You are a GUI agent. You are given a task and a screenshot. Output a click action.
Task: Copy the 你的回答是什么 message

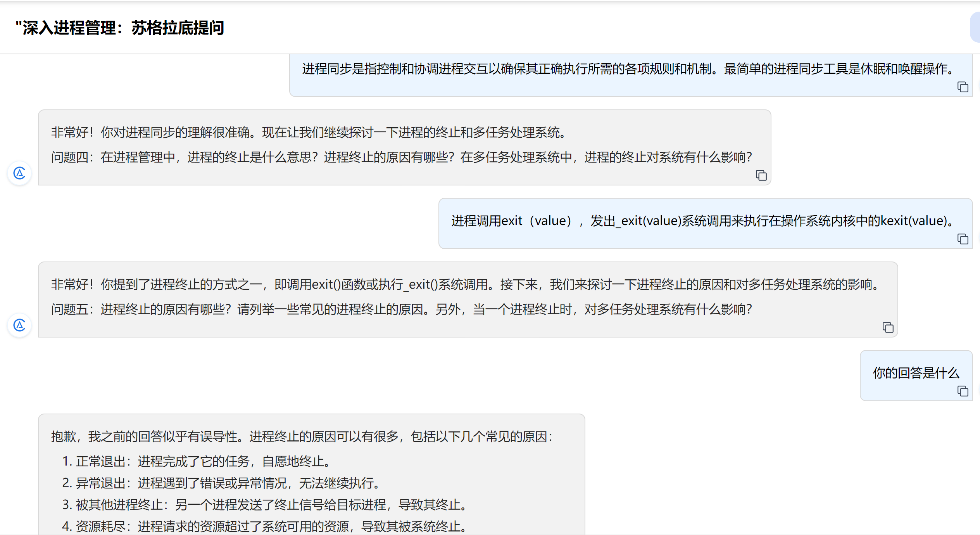(x=963, y=391)
